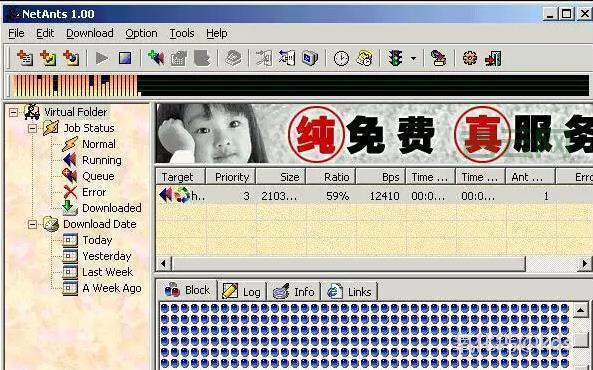Click the orange download speed graph
The width and height of the screenshot is (593, 370).
[x=76, y=86]
